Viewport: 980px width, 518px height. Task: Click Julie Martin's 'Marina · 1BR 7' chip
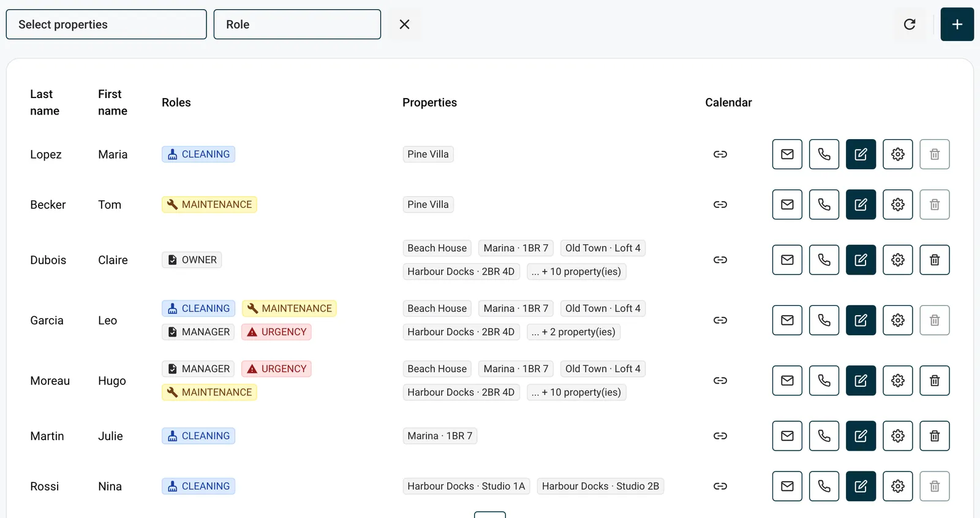click(x=440, y=436)
